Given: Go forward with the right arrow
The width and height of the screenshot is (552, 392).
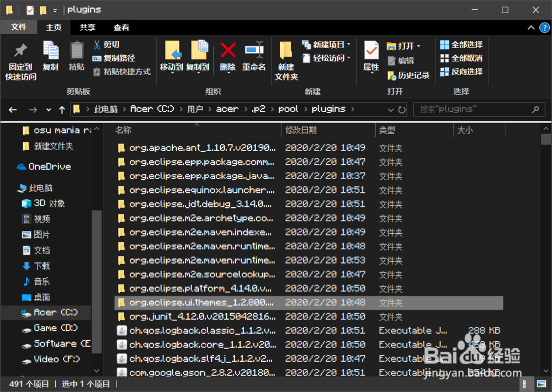Looking at the screenshot, I should click(33, 110).
